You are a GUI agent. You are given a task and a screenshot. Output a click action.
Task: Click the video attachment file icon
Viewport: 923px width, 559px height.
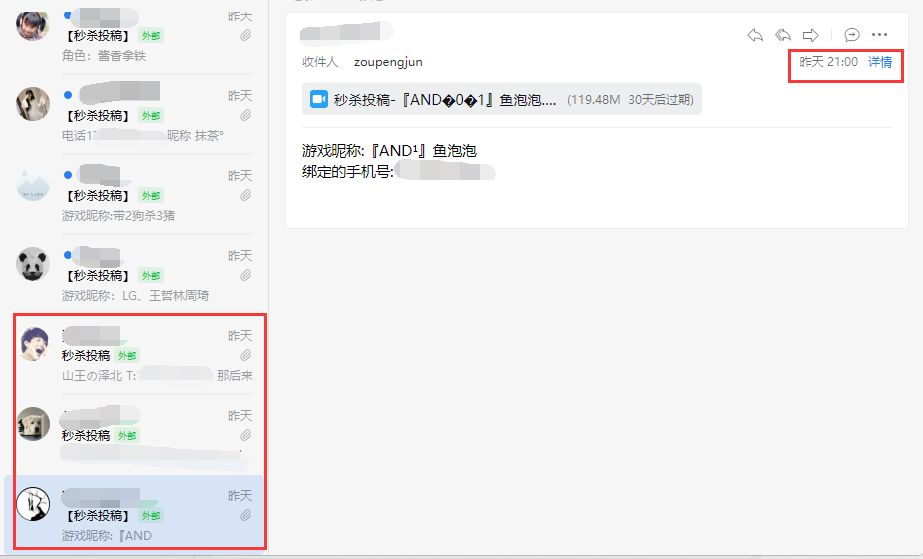coord(318,99)
